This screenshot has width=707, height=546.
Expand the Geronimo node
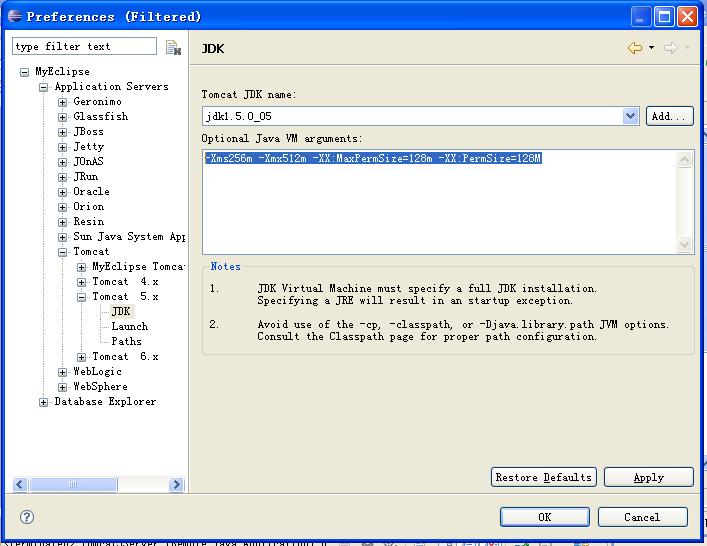tap(62, 102)
